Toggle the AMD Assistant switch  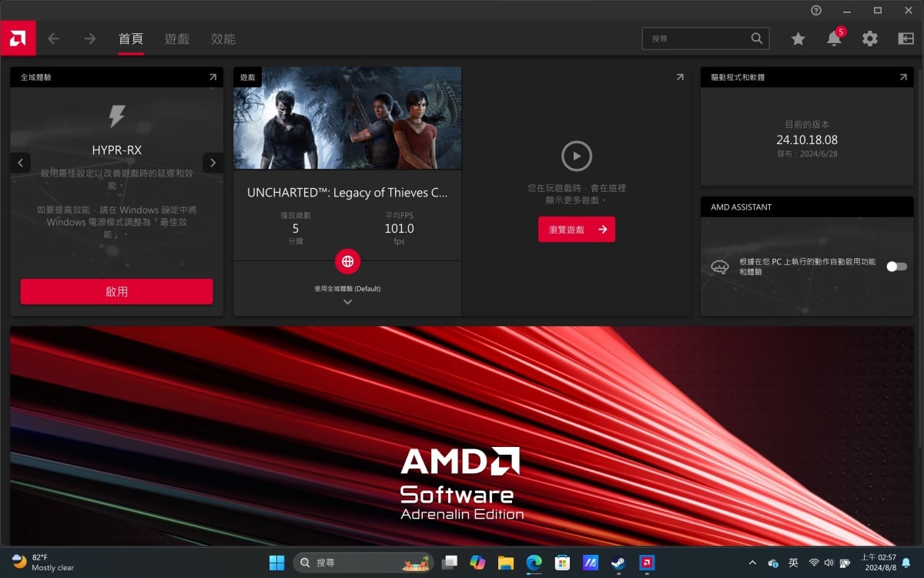tap(896, 267)
